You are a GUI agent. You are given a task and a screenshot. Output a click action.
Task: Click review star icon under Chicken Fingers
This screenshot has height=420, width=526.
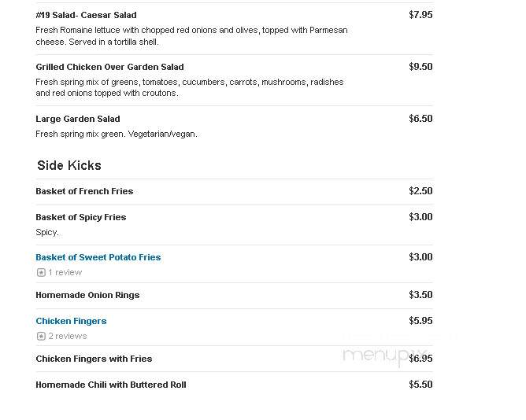[41, 336]
